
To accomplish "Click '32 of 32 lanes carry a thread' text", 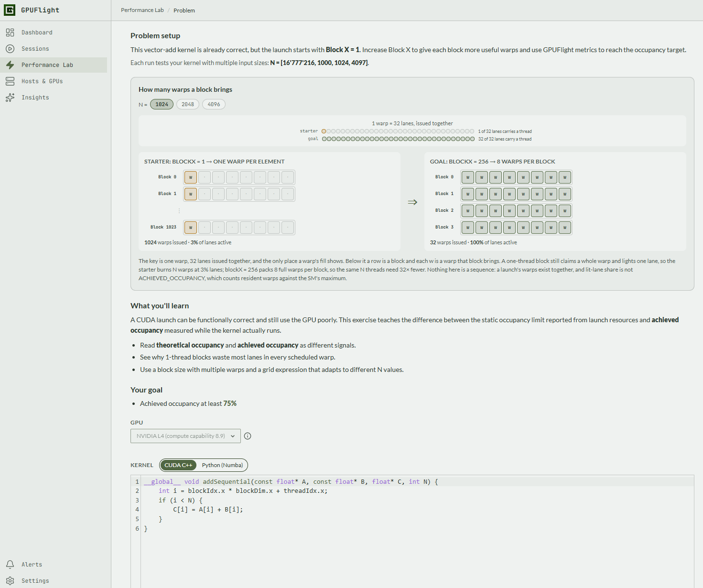I will click(505, 139).
